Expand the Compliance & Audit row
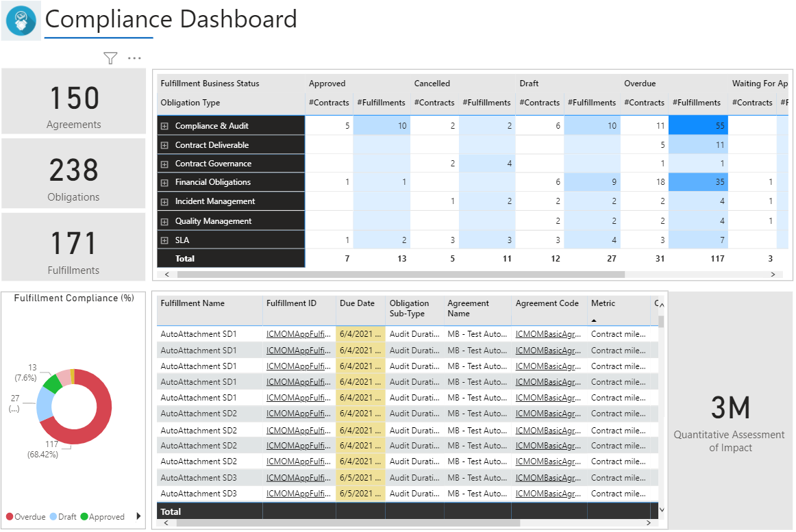Image resolution: width=796 pixels, height=532 pixels. point(164,126)
